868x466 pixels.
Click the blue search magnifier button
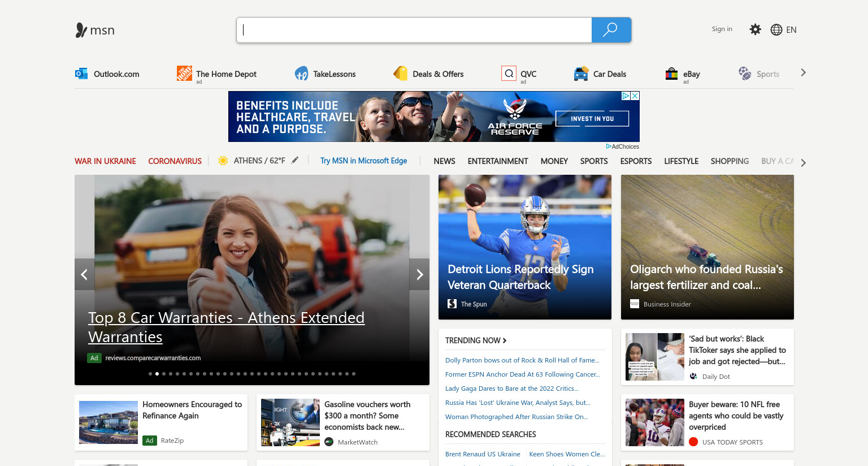611,30
